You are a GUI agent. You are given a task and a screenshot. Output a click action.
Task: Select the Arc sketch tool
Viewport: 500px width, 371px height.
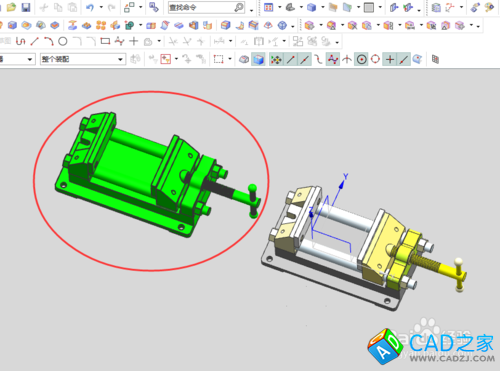click(x=49, y=41)
